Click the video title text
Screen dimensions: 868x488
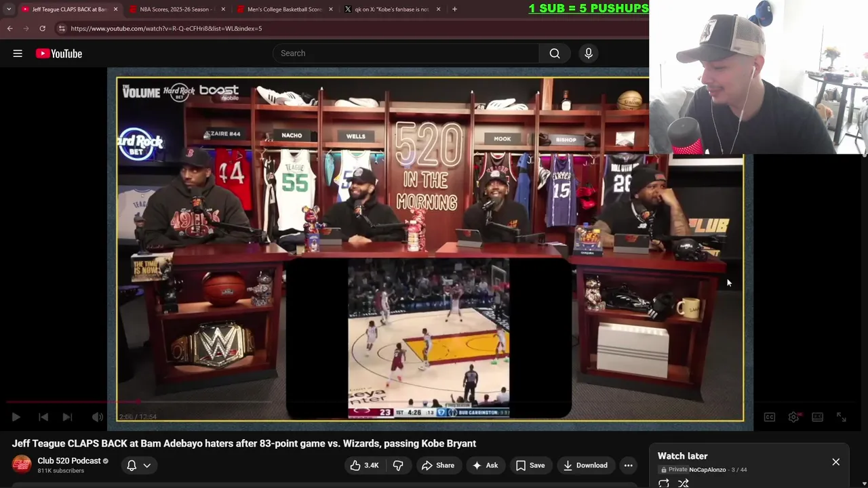coord(244,443)
